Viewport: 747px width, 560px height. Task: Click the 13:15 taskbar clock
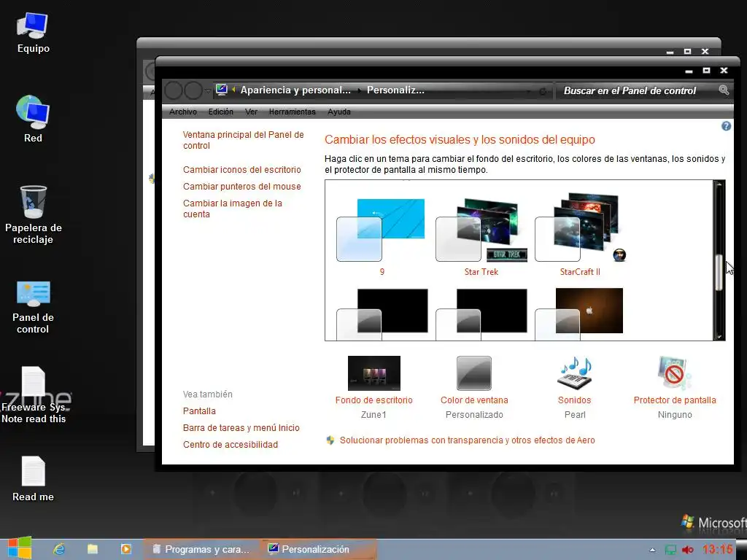pyautogui.click(x=718, y=550)
